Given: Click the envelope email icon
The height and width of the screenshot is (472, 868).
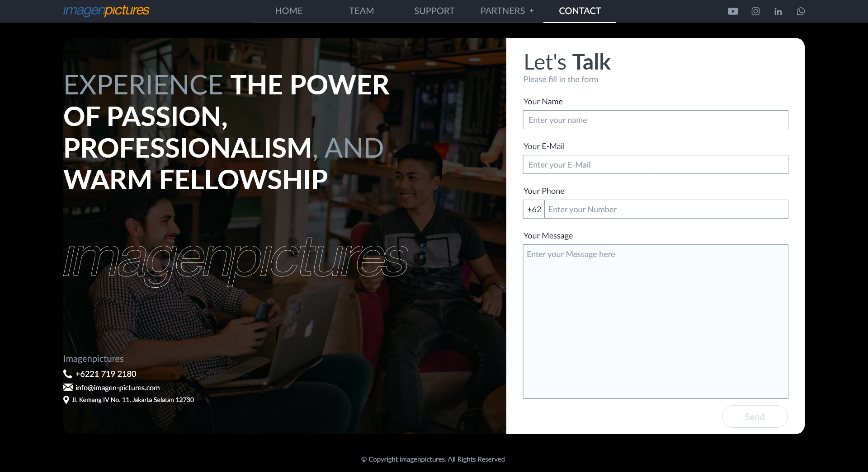Looking at the screenshot, I should coord(68,387).
